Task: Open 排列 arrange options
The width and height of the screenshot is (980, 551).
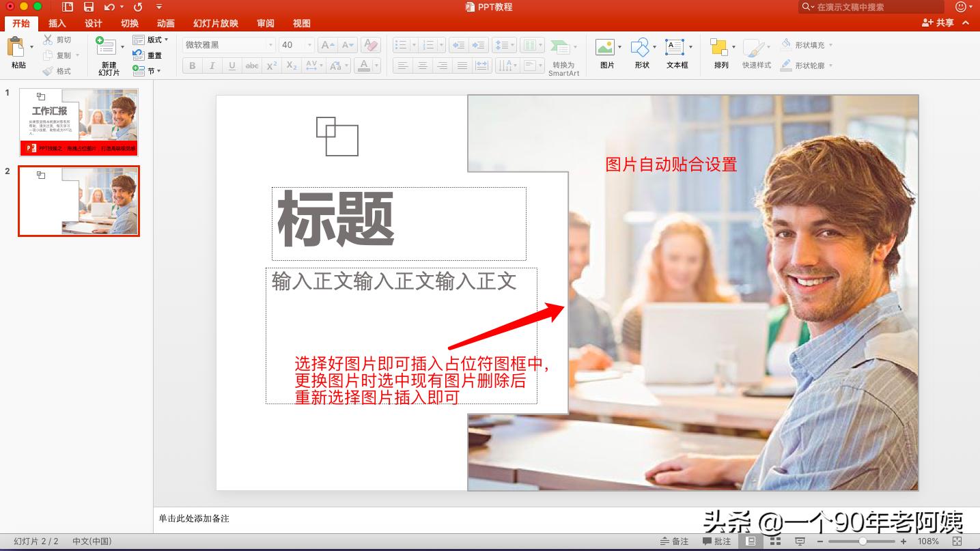Action: tap(720, 48)
